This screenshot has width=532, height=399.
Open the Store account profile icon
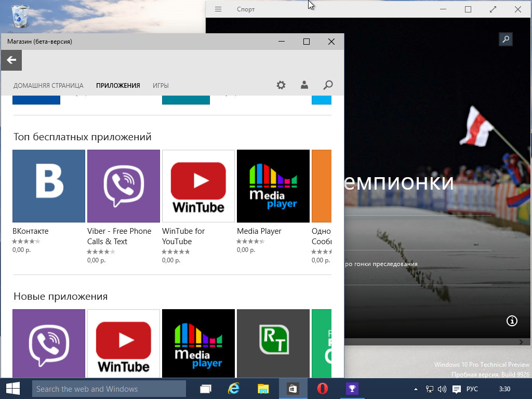(304, 85)
